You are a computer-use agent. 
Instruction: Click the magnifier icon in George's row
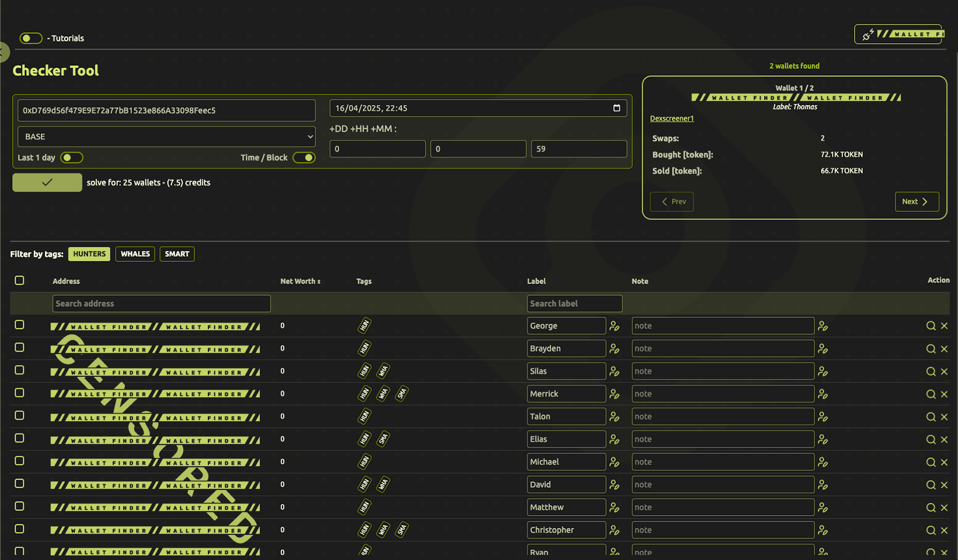coord(931,326)
